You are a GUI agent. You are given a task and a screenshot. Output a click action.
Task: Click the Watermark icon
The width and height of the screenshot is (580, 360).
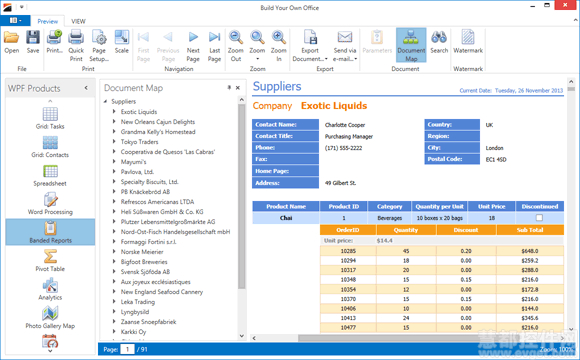[x=468, y=37]
